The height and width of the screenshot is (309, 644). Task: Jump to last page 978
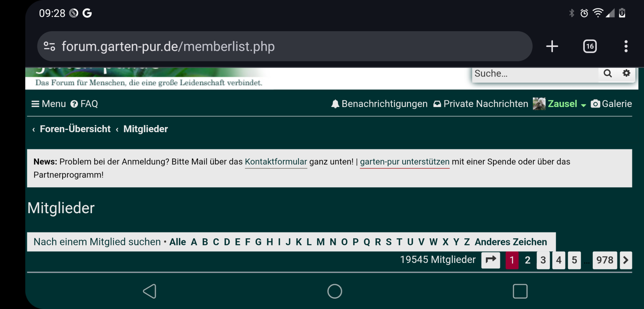(x=604, y=260)
